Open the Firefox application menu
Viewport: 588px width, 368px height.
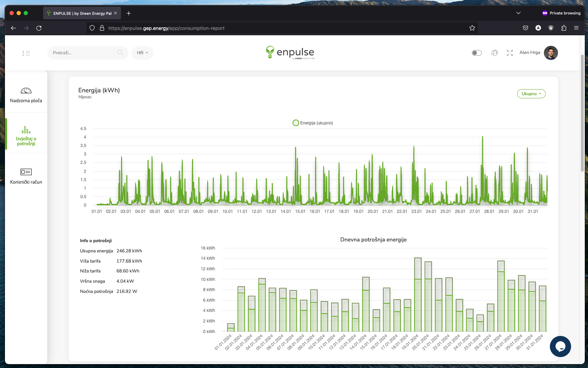point(576,28)
